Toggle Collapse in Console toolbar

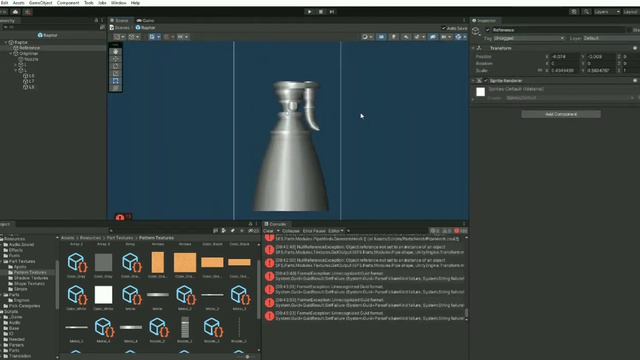(291, 231)
